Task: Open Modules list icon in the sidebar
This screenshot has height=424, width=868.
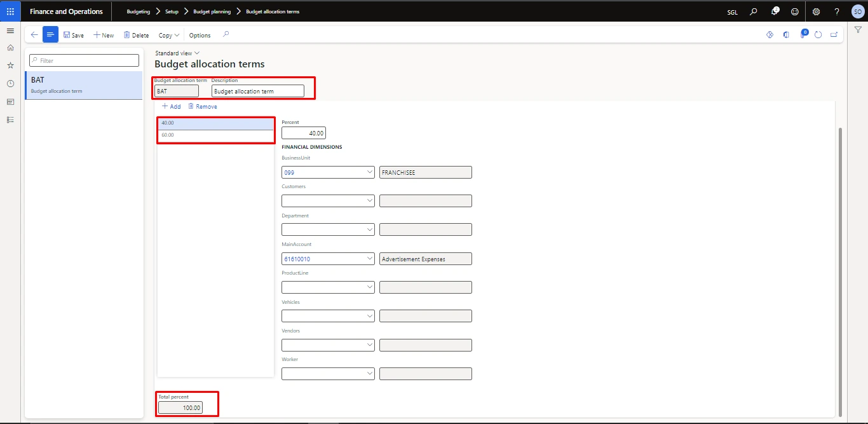Action: pos(10,120)
